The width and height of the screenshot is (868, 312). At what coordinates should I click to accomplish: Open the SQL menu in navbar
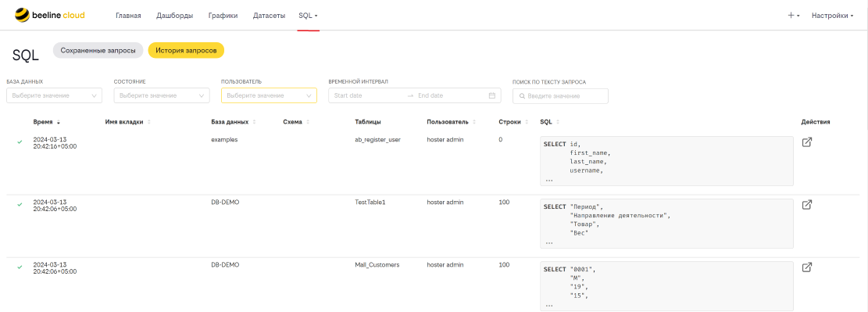click(x=308, y=16)
